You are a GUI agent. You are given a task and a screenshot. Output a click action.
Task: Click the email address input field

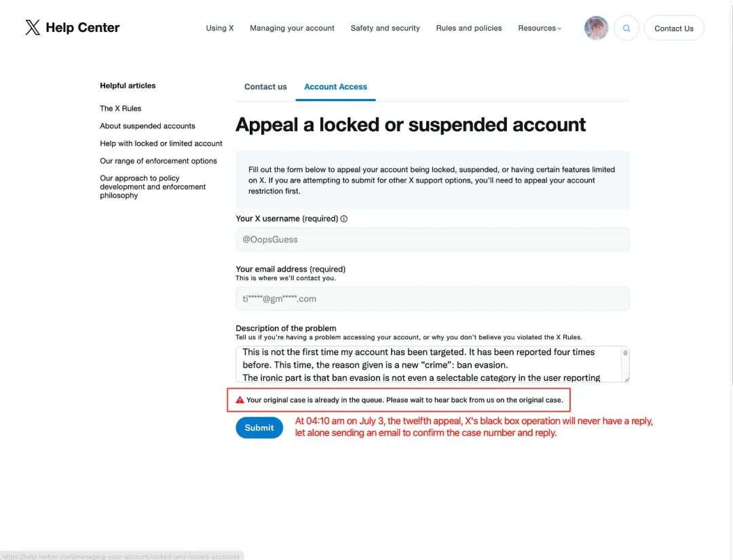[x=432, y=299]
